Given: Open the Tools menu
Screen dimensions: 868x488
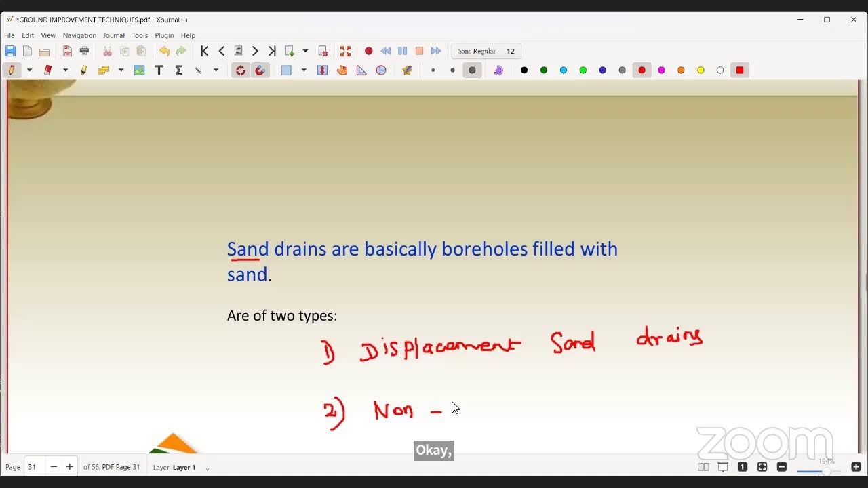Looking at the screenshot, I should (x=140, y=35).
